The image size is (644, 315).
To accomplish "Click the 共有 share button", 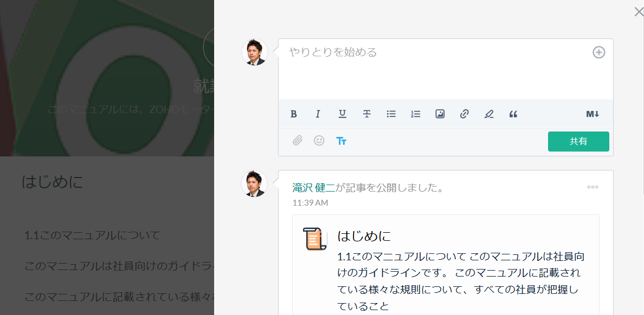I will pos(578,141).
